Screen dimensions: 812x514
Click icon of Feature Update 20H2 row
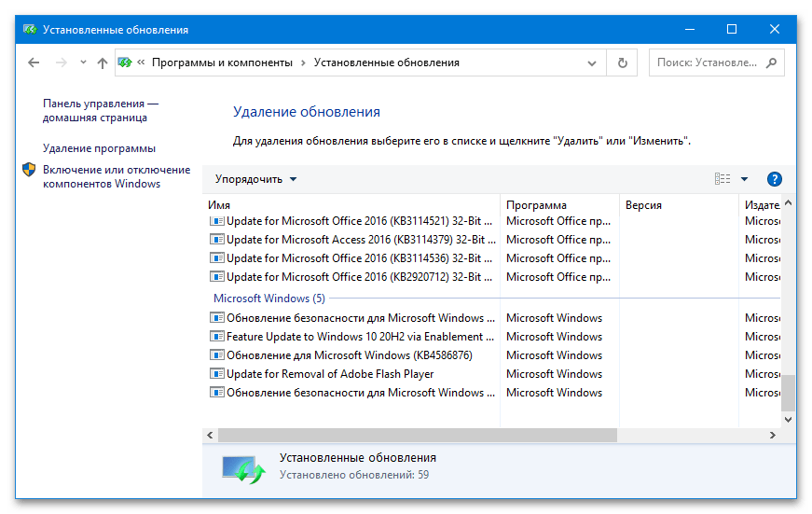tap(216, 337)
